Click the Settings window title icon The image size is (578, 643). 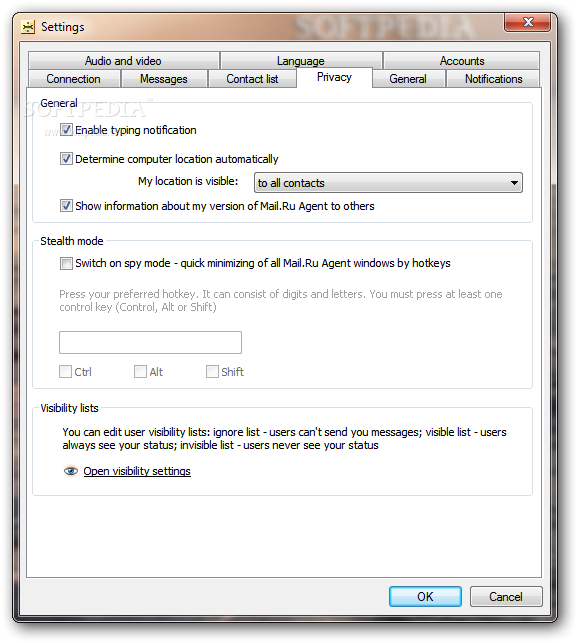coord(28,27)
